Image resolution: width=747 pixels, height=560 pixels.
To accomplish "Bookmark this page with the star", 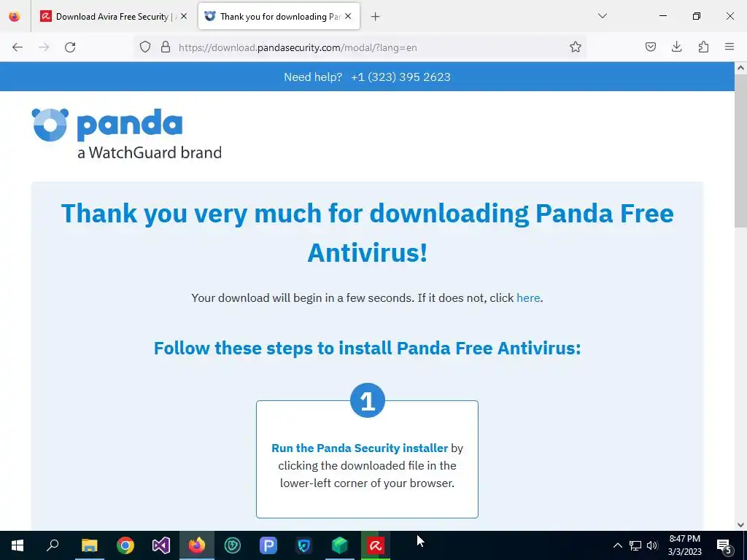I will (x=575, y=47).
